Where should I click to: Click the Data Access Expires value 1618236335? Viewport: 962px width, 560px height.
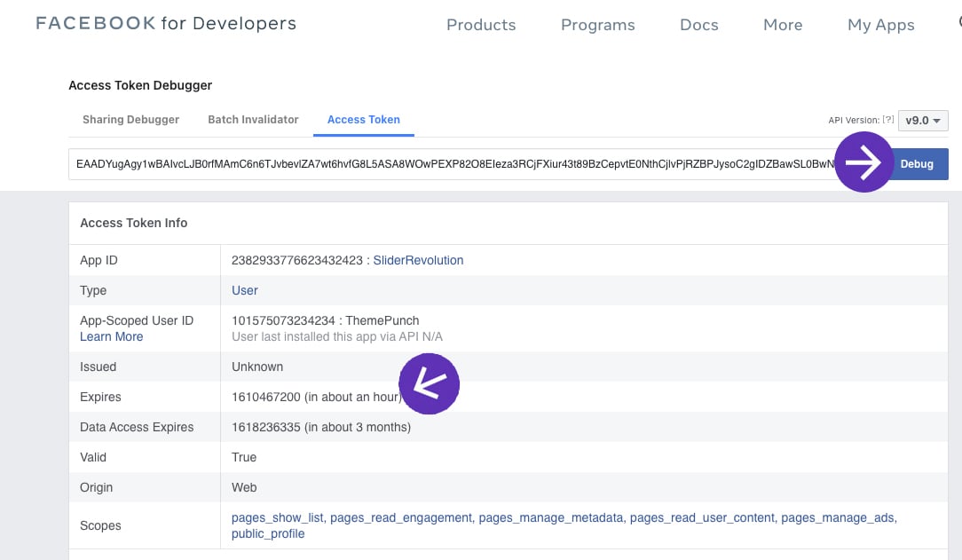point(266,427)
